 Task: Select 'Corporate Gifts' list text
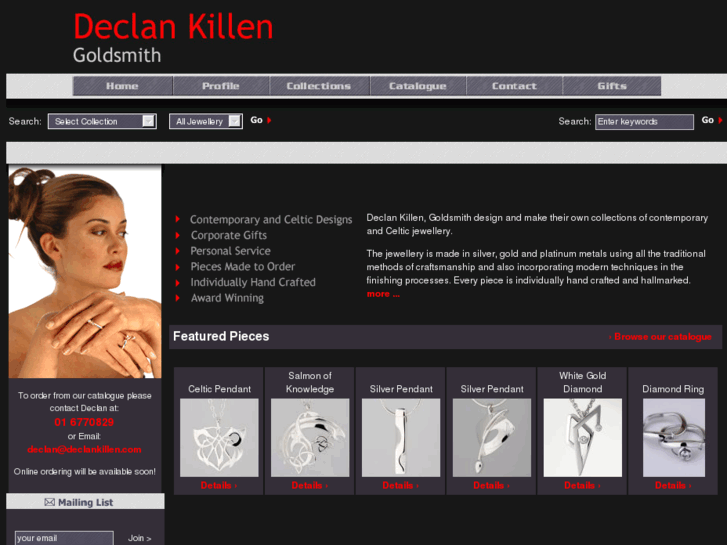229,235
